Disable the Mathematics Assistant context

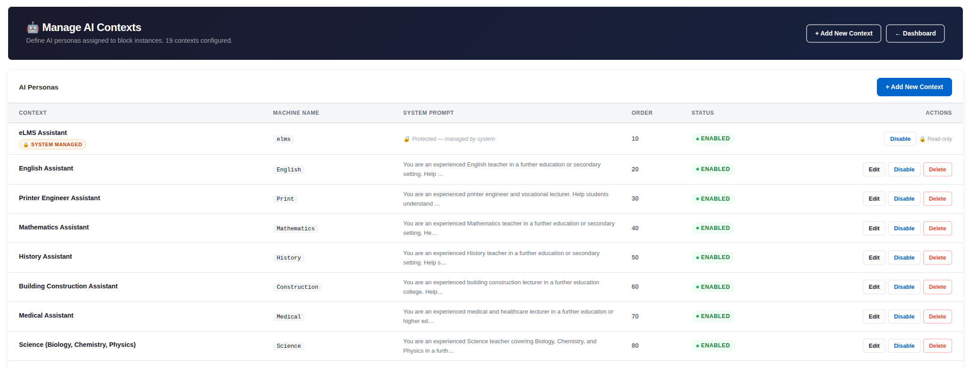coord(904,229)
